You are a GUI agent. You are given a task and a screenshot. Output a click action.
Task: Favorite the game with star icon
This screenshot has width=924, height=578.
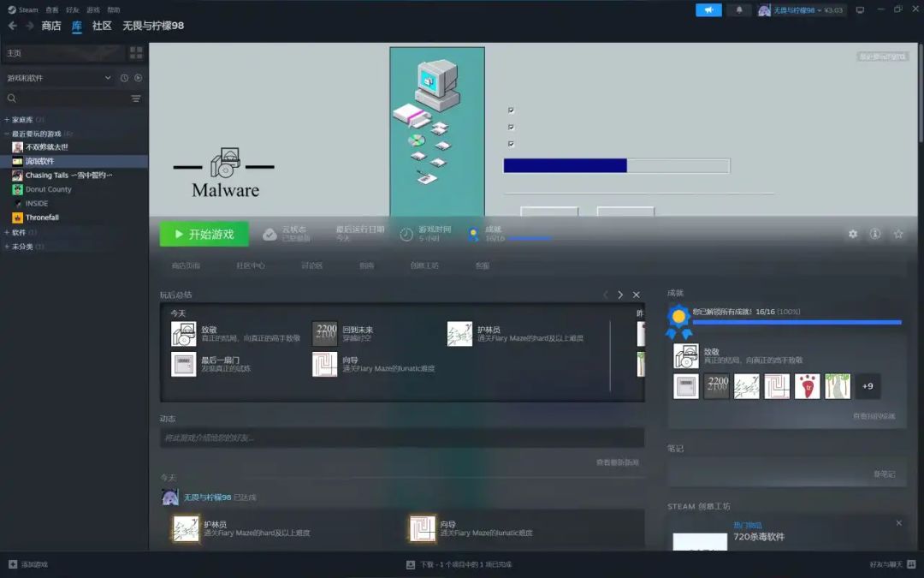point(898,234)
